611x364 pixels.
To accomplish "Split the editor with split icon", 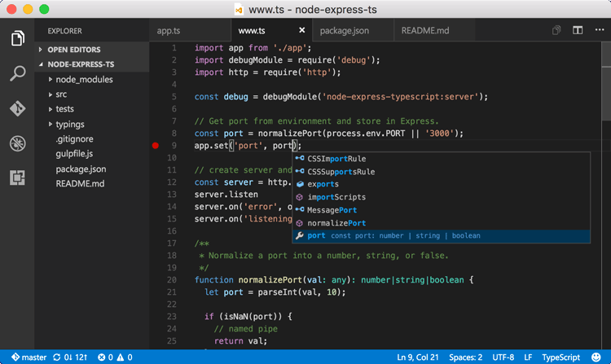I will 578,30.
